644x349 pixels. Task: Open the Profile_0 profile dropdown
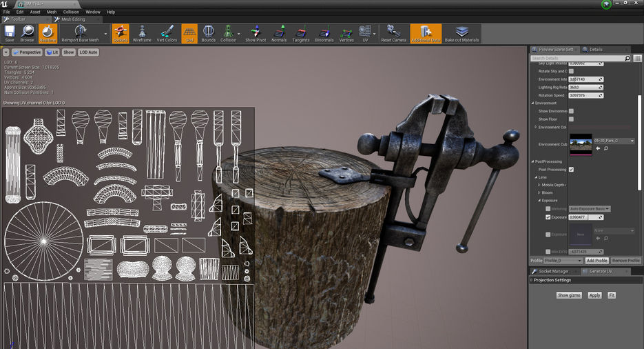[x=563, y=261]
